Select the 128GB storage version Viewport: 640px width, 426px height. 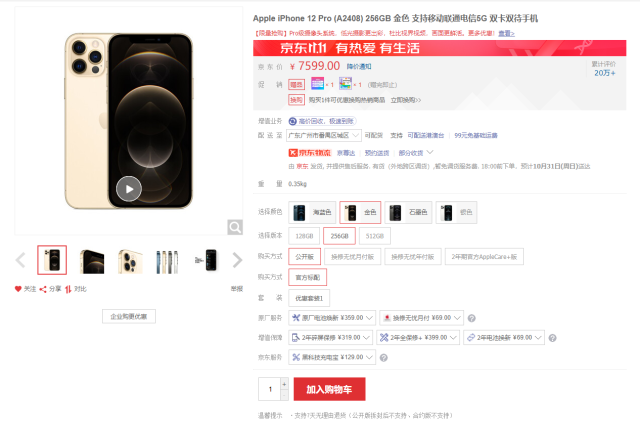(x=304, y=236)
